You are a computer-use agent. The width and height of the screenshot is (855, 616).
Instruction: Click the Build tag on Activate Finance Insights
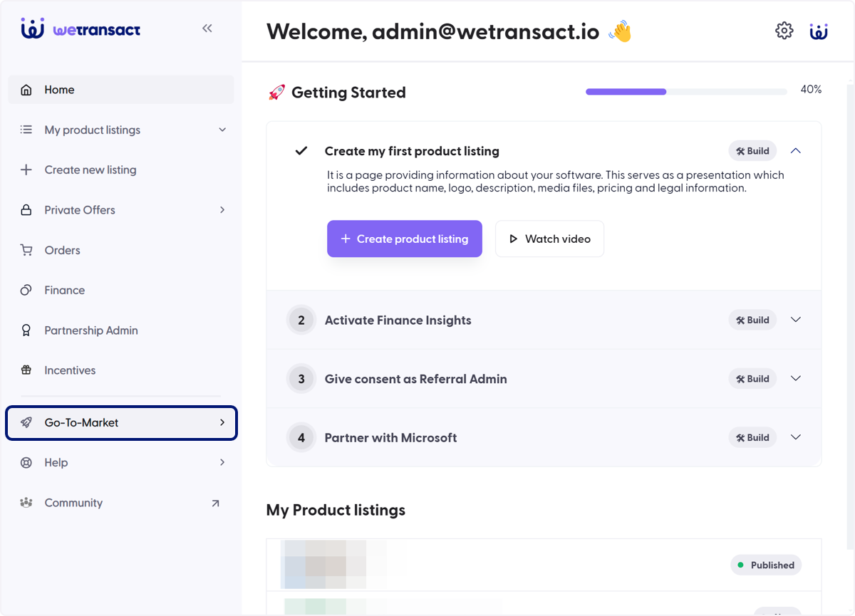coord(752,320)
